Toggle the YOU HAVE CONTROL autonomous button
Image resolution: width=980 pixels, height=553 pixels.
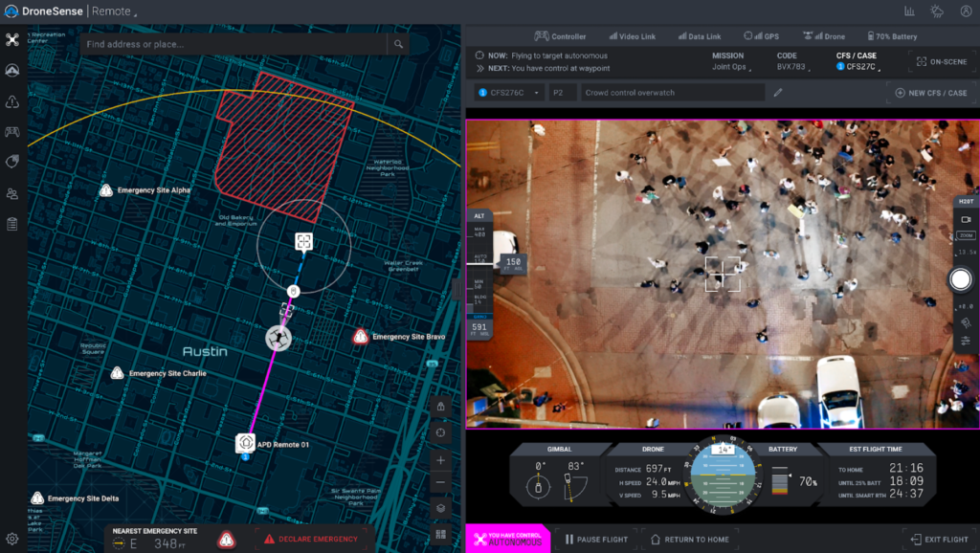(x=508, y=539)
